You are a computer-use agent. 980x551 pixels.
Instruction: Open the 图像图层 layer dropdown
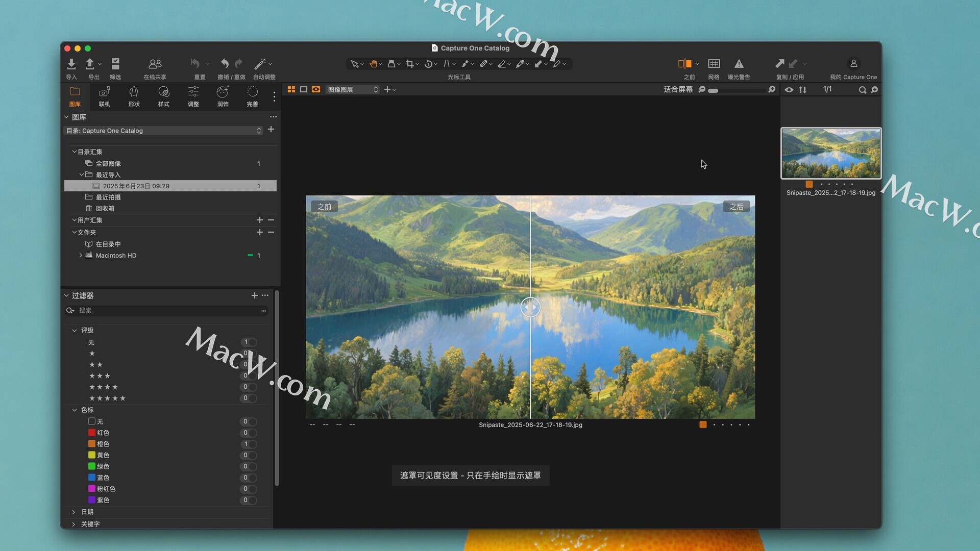click(x=353, y=89)
